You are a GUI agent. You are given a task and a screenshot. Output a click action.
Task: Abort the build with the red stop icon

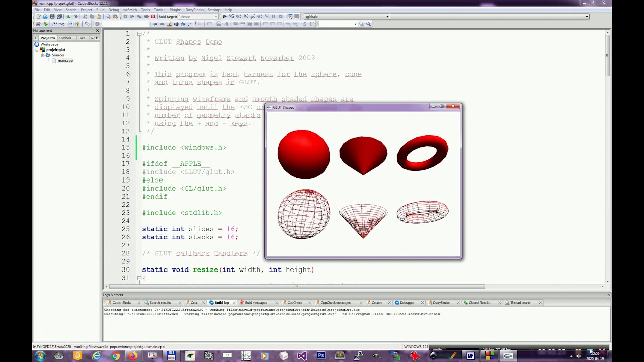pyautogui.click(x=153, y=16)
